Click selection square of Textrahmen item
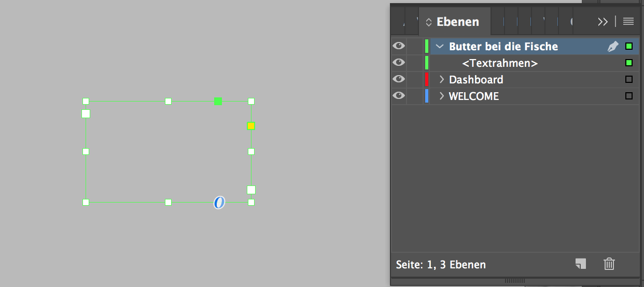This screenshot has height=287, width=644. tap(629, 63)
